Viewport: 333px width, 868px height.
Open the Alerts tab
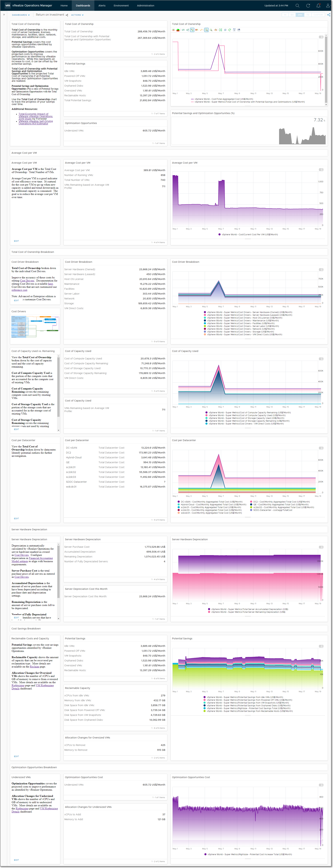click(102, 5)
